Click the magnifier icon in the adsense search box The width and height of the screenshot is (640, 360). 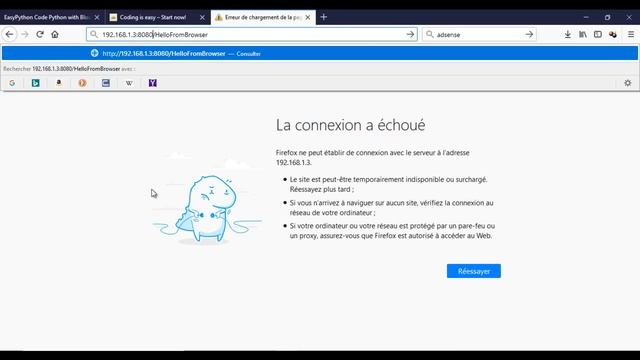click(x=429, y=35)
